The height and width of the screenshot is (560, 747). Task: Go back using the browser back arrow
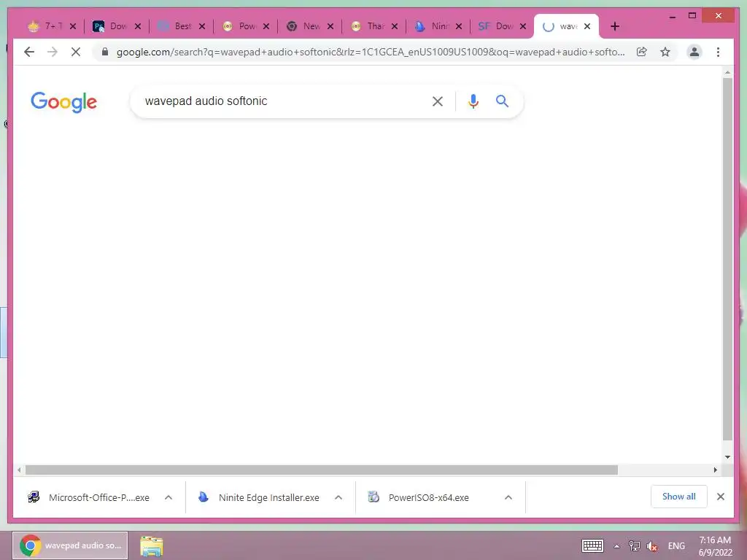(29, 52)
